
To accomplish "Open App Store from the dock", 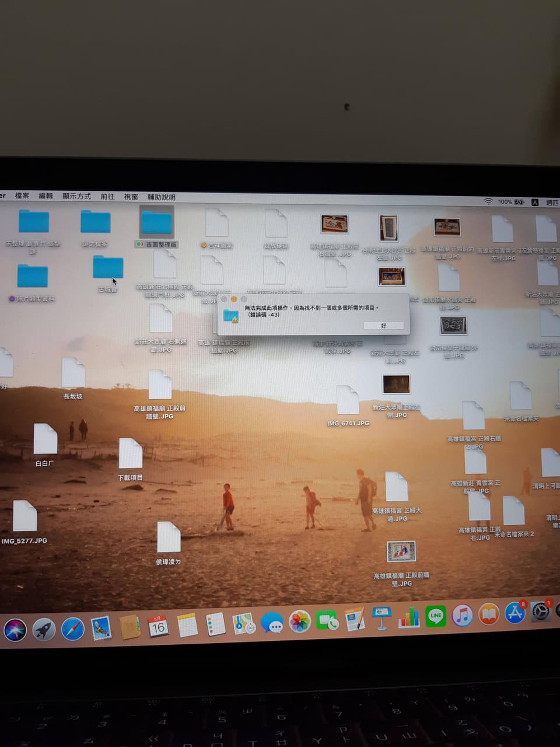I will (514, 613).
